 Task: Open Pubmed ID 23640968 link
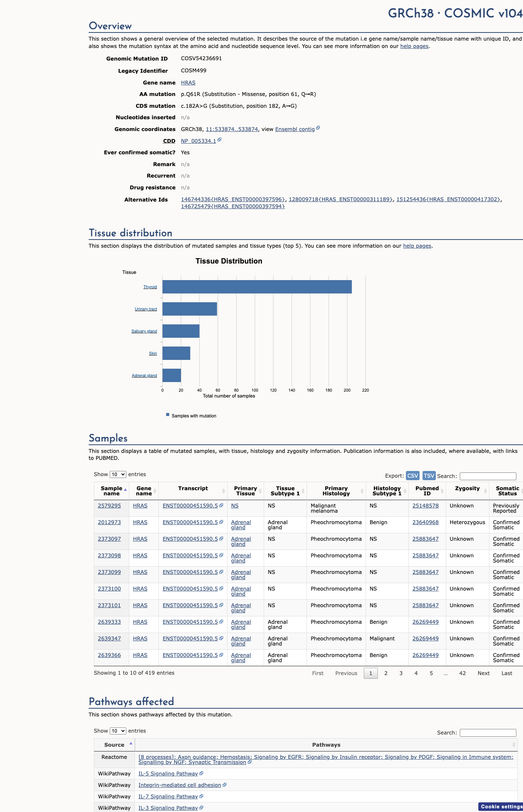pyautogui.click(x=425, y=522)
